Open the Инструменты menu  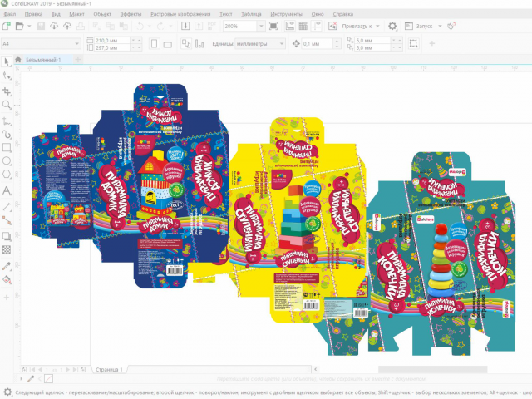[x=286, y=14]
